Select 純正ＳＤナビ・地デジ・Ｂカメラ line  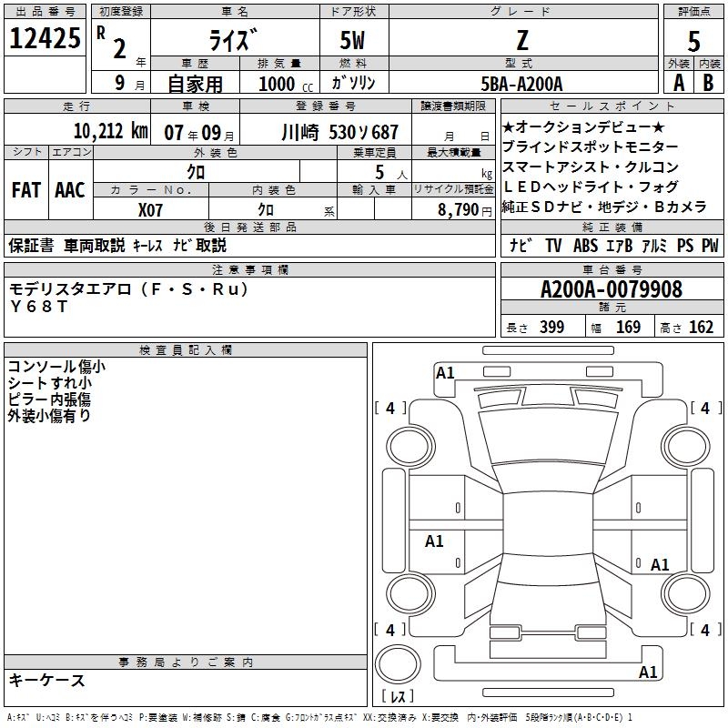[604, 207]
